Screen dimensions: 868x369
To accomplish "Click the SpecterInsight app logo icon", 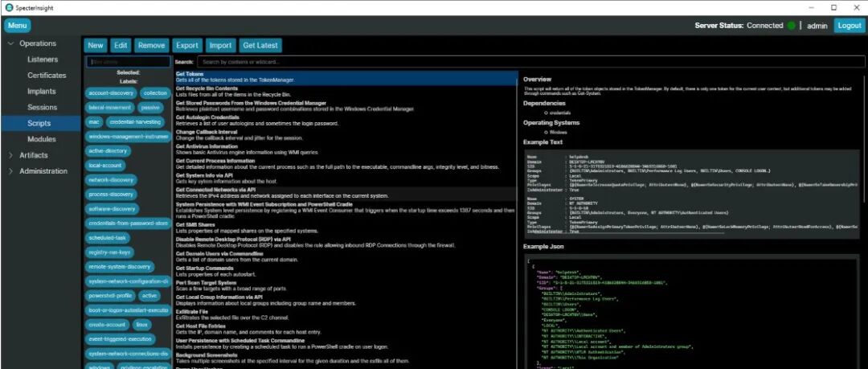I will 8,8.
